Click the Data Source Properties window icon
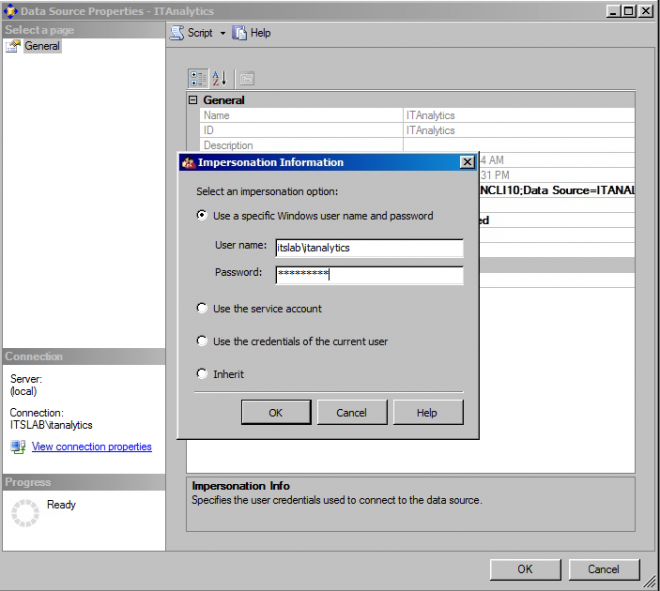This screenshot has width=660, height=591. pyautogui.click(x=10, y=11)
